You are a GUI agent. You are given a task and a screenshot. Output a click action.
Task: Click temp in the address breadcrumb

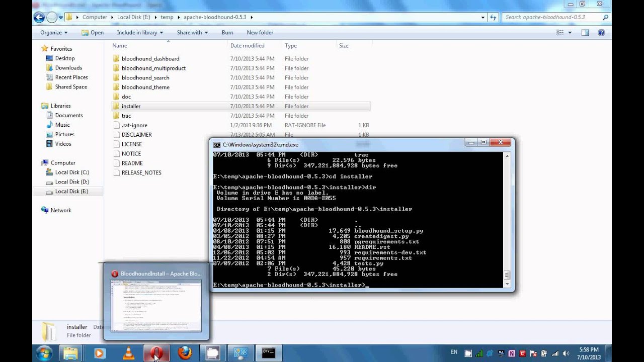pyautogui.click(x=167, y=17)
